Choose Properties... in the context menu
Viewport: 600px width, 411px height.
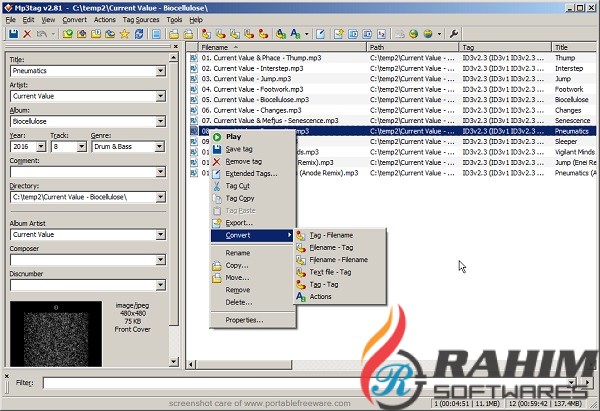point(253,320)
